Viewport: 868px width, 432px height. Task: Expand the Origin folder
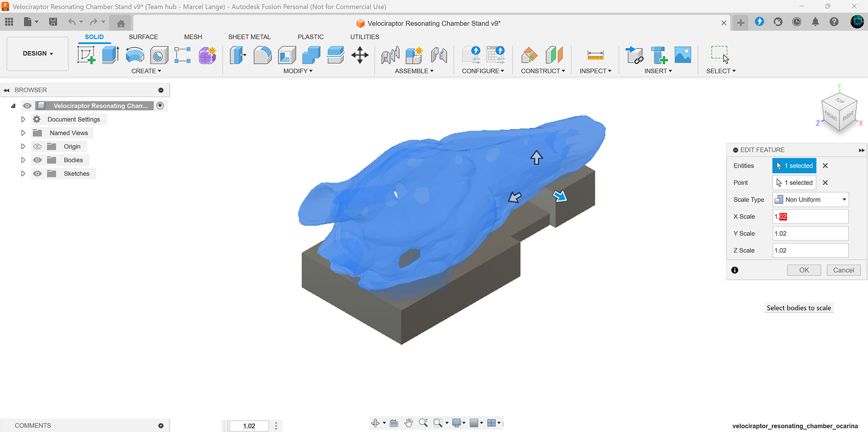click(23, 146)
